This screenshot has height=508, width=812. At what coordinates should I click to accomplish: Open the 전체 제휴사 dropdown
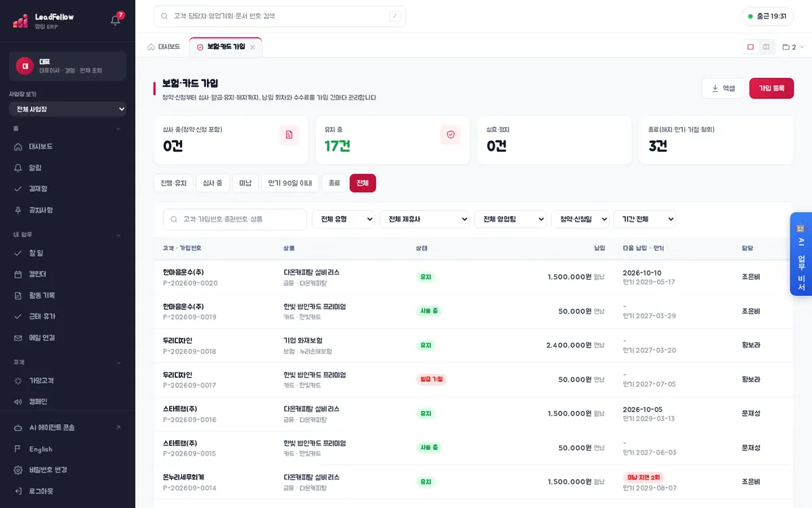pos(425,219)
